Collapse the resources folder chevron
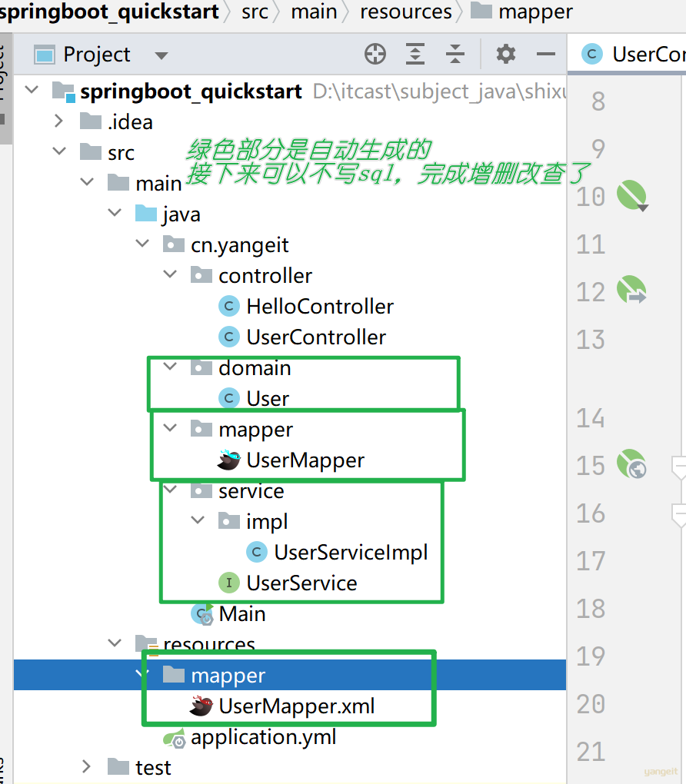The image size is (686, 784). [115, 643]
